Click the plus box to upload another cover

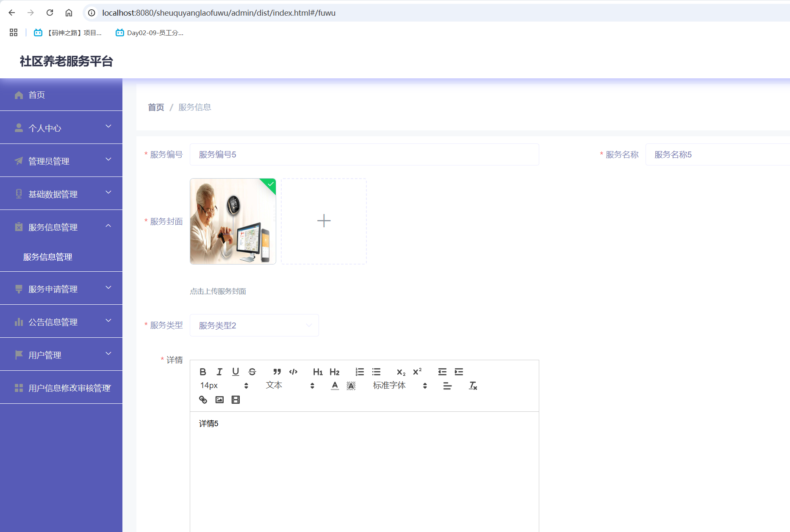tap(324, 221)
